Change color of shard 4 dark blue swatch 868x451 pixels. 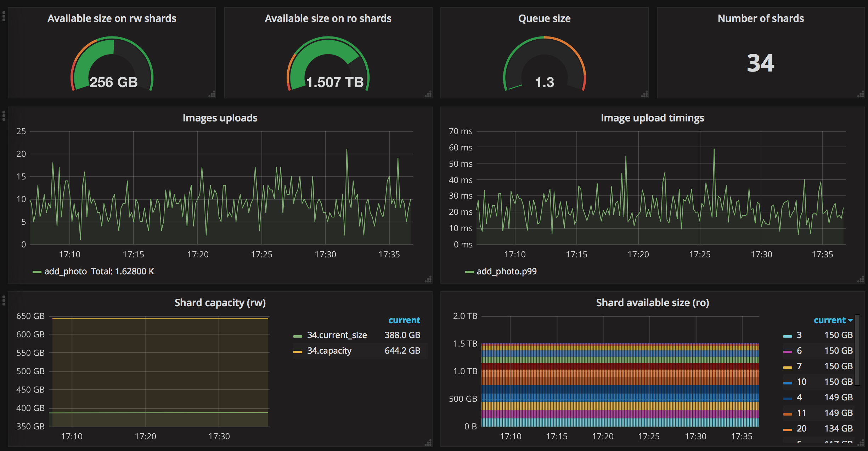[788, 399]
